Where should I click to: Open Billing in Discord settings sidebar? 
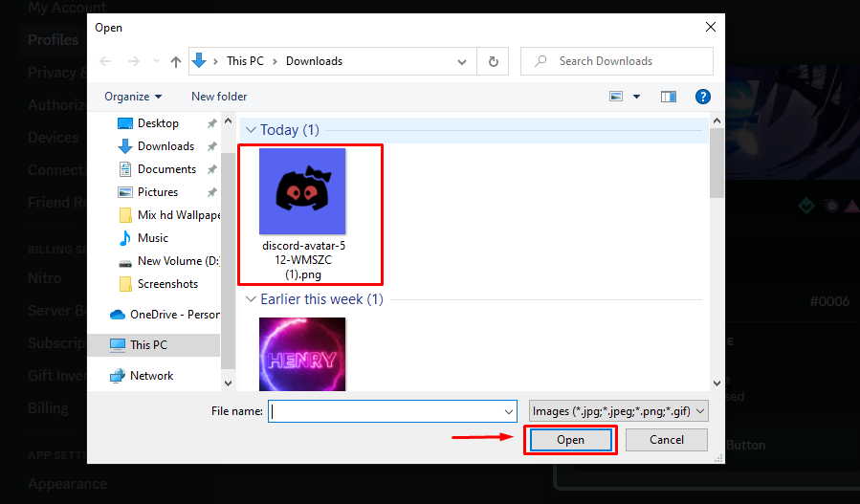point(48,408)
